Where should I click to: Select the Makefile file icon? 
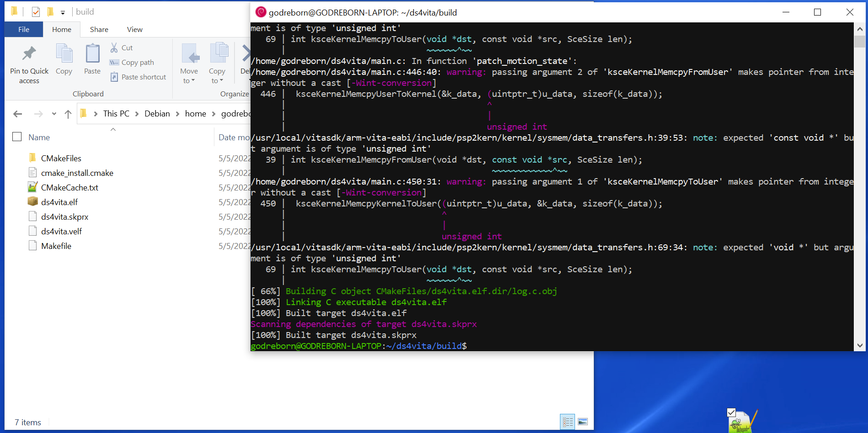pos(32,245)
